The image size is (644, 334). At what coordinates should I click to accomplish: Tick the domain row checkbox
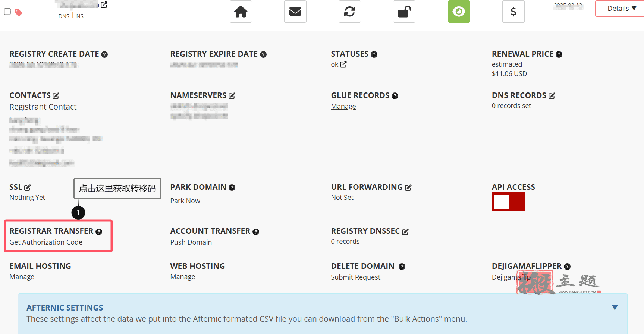click(7, 12)
